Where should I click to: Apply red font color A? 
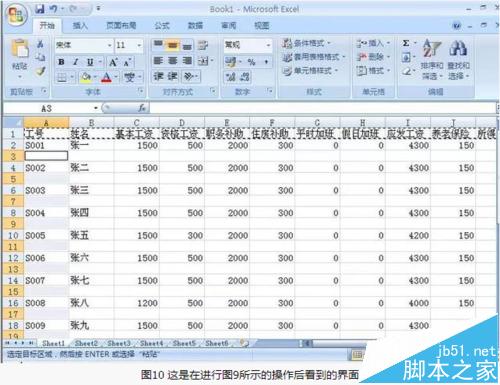(x=106, y=78)
